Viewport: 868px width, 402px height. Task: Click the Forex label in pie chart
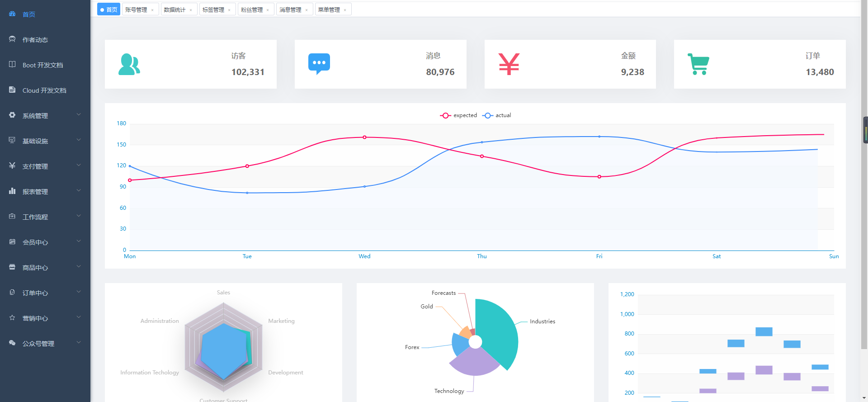[x=412, y=347]
